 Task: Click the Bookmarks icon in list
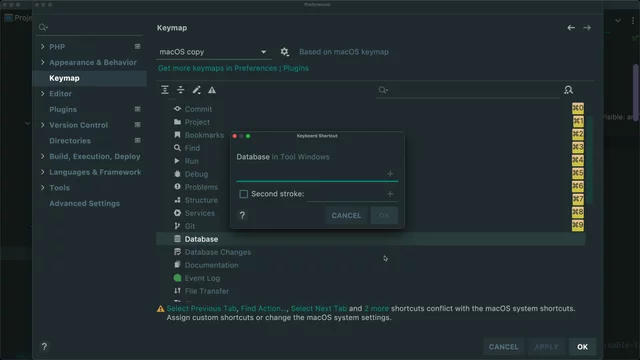[x=177, y=135]
